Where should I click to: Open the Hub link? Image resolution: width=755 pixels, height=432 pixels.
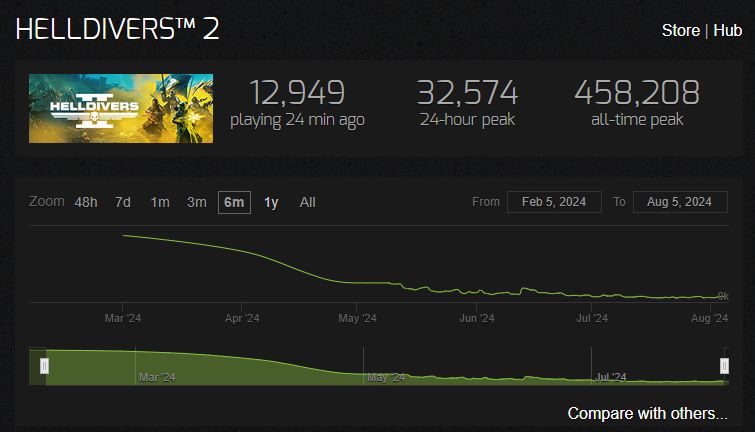[727, 30]
